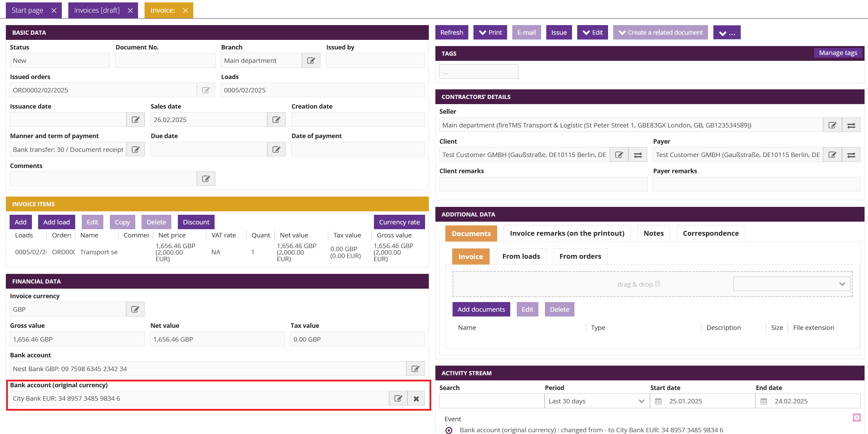Click the Seller swap arrows icon
868x434 pixels.
851,125
